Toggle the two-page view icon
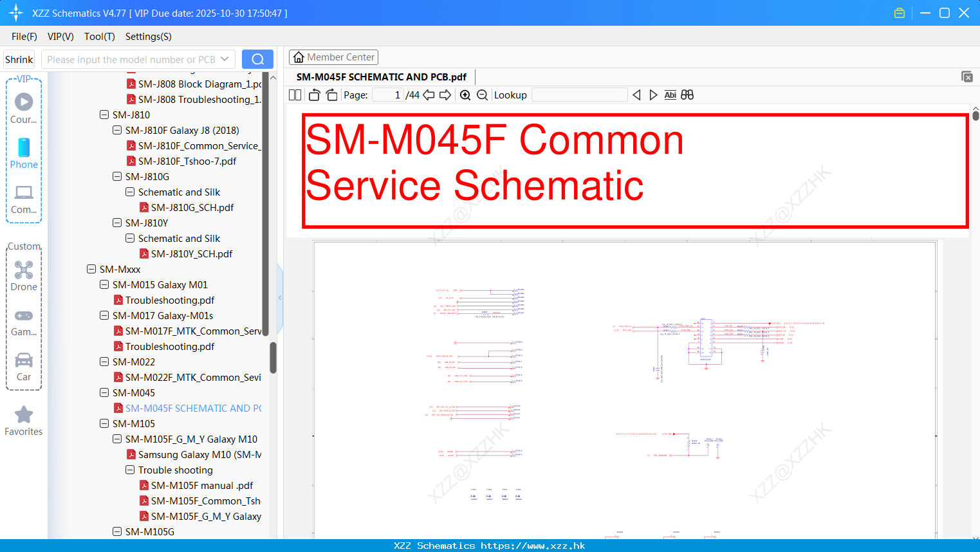Viewport: 980px width, 552px height. (295, 95)
